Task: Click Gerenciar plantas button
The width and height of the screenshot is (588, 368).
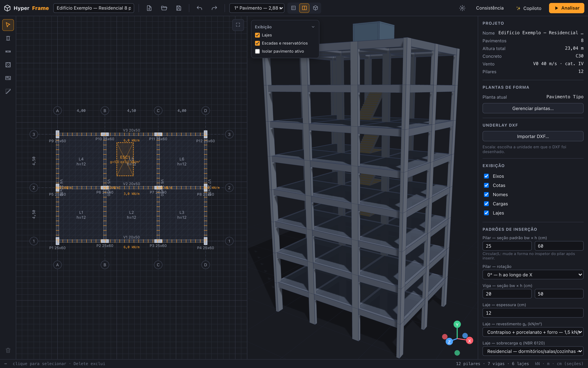Action: pyautogui.click(x=533, y=108)
